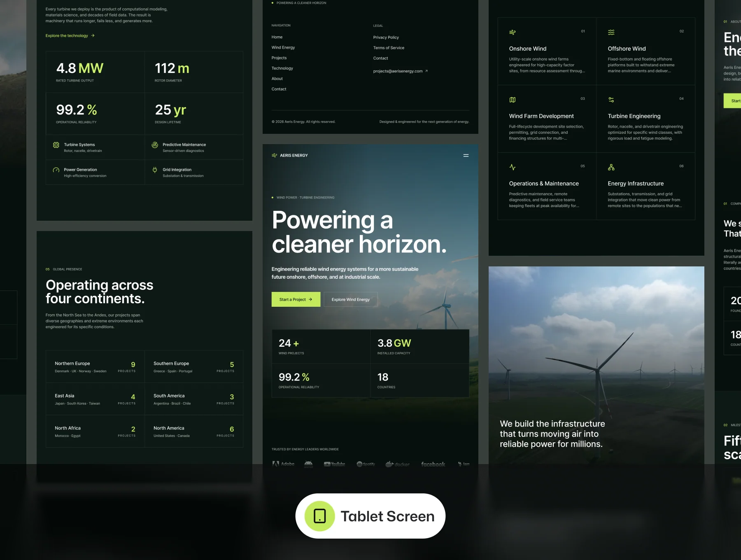Click the Offshore Wind waves icon
The width and height of the screenshot is (741, 560).
(x=611, y=32)
